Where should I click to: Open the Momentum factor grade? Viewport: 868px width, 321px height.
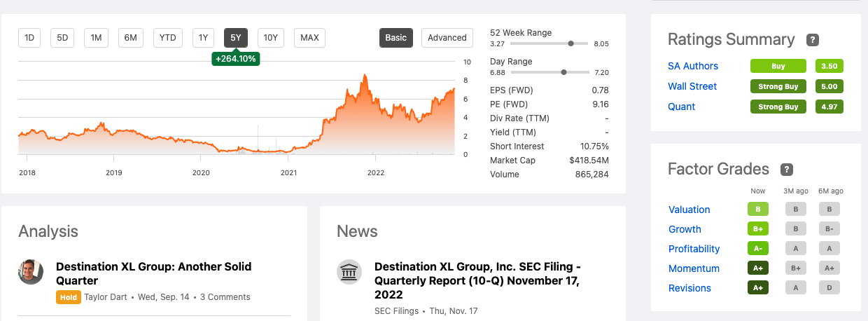[694, 268]
